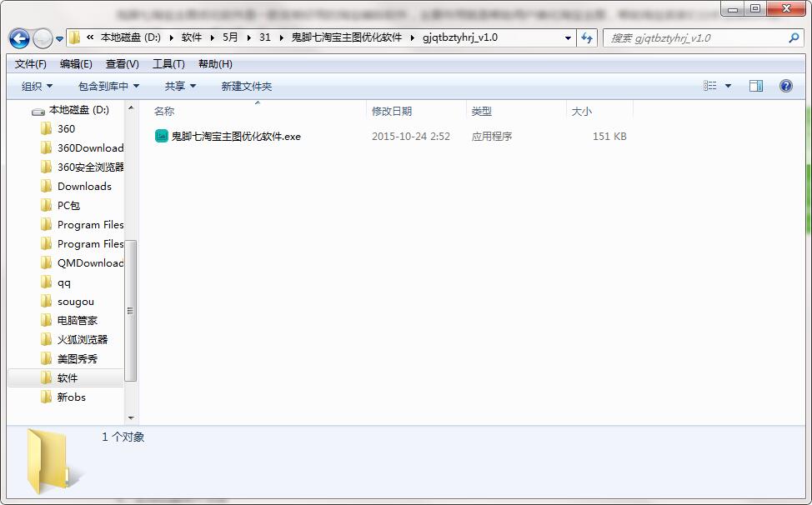Select the PC包 folder

pos(68,205)
